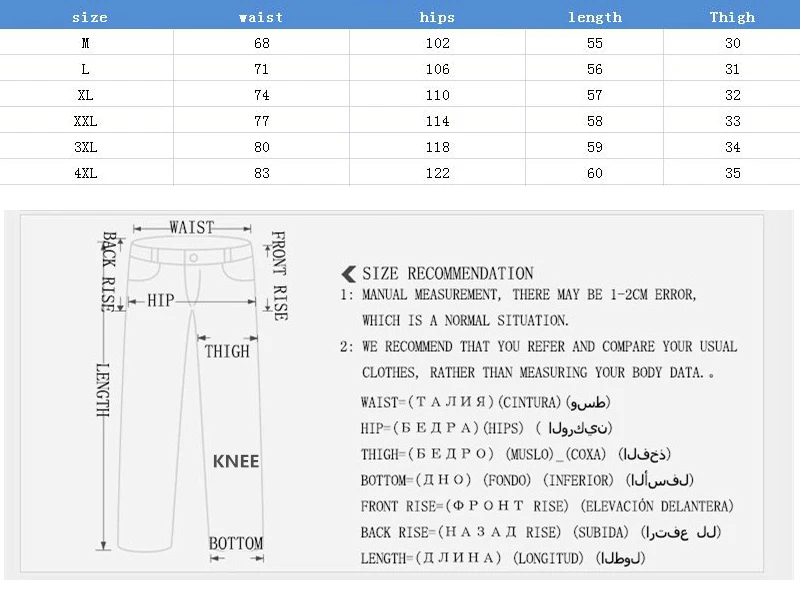
Task: Select the XL size cell
Action: coord(85,95)
